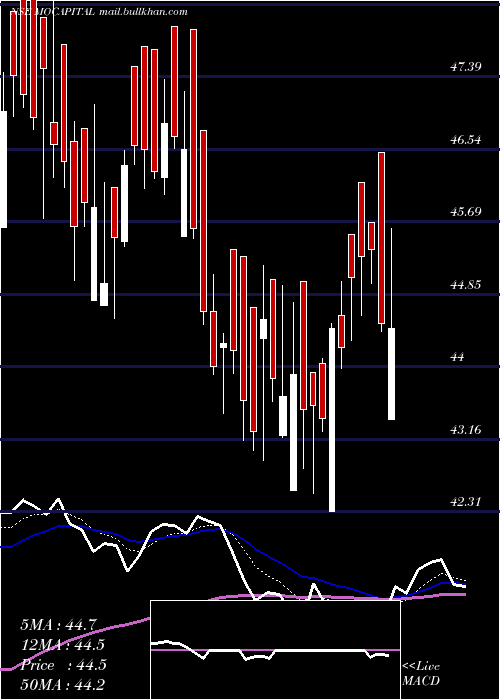Click the 47.39 price axis label
The height and width of the screenshot is (700, 500).
click(x=465, y=67)
